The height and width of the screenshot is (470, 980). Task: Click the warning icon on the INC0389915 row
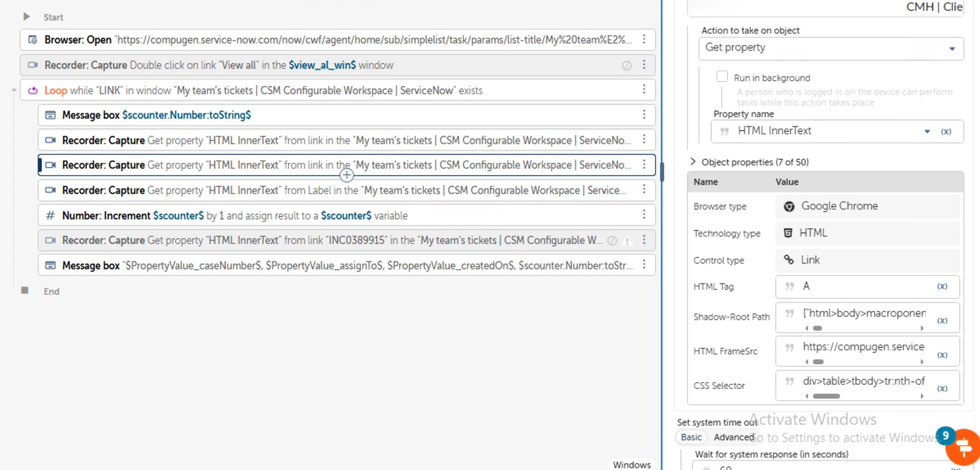[x=627, y=241]
